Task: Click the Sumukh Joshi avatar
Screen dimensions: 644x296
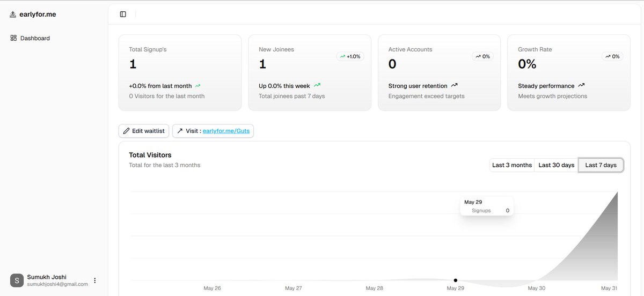Action: click(x=17, y=280)
